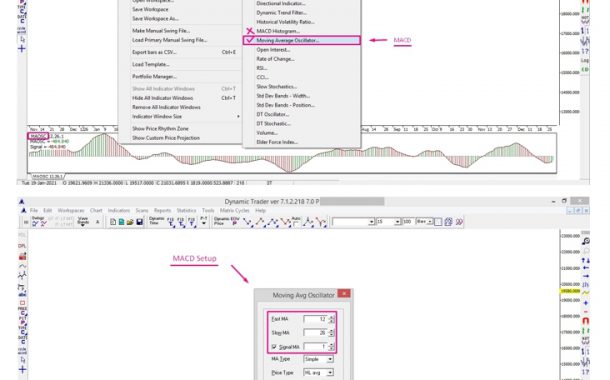Click the Fast MA stepper up arrow
The width and height of the screenshot is (610, 380).
pos(331,317)
